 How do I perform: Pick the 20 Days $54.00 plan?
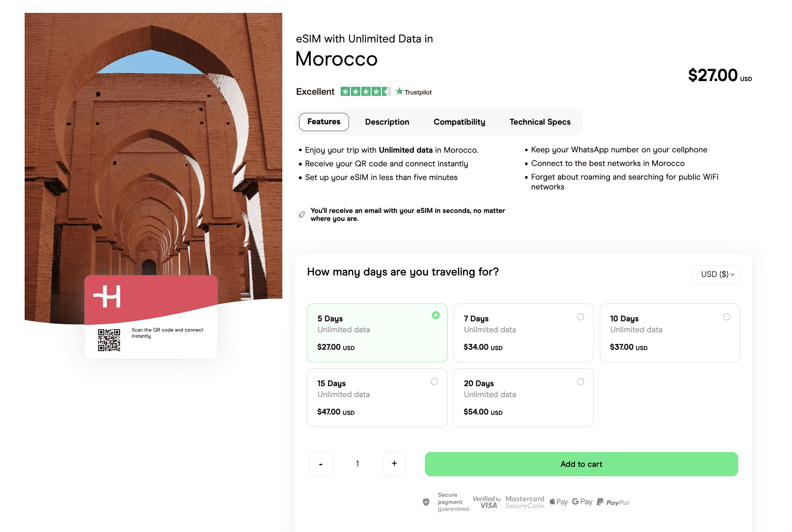(x=523, y=397)
